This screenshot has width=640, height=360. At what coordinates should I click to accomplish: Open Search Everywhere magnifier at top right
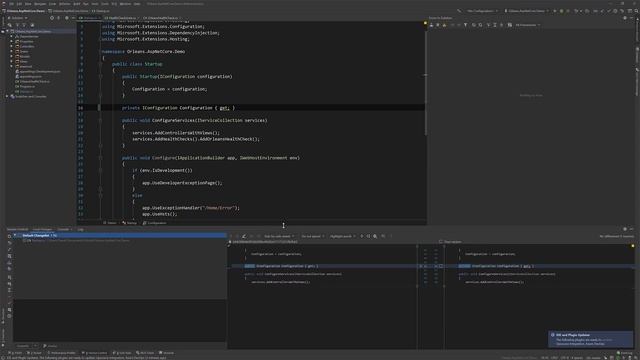click(x=636, y=11)
